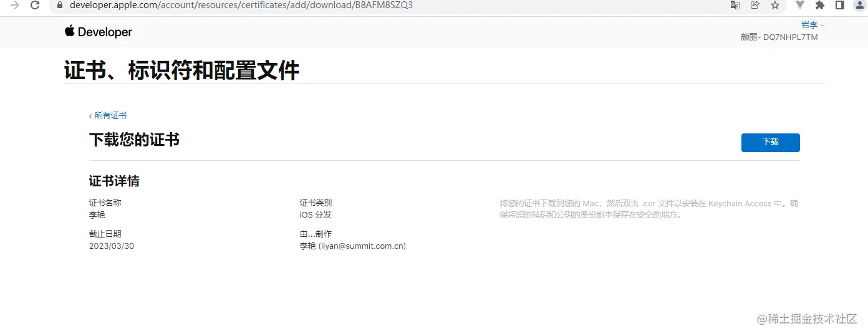Open the 岩李 account dropdown
The height and width of the screenshot is (336, 868).
pyautogui.click(x=813, y=25)
